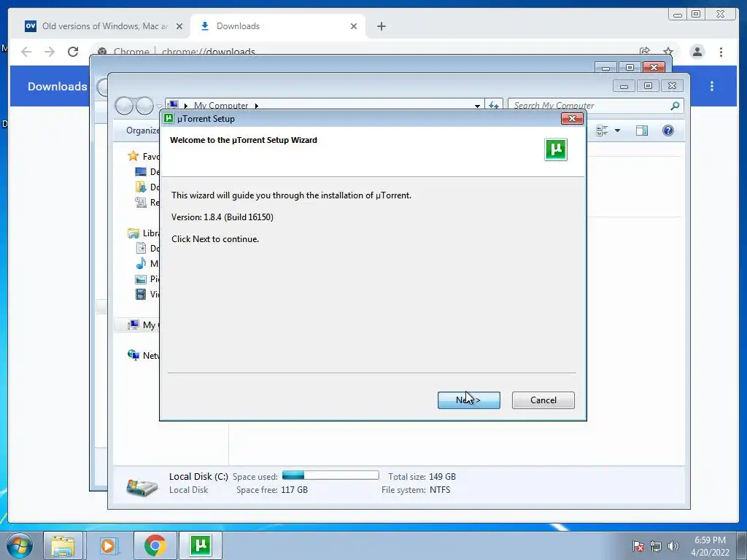The width and height of the screenshot is (747, 560).
Task: Open network status tray icon
Action: 656,546
